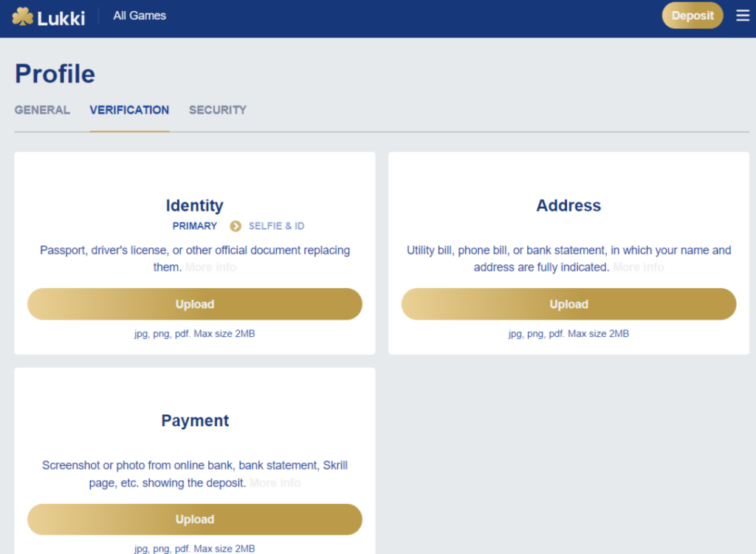Open More info for Identity
The image size is (756, 554).
pyautogui.click(x=210, y=267)
